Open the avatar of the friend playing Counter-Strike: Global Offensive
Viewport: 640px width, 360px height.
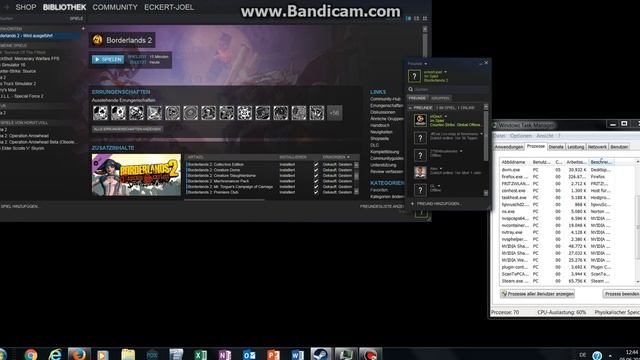[420, 120]
